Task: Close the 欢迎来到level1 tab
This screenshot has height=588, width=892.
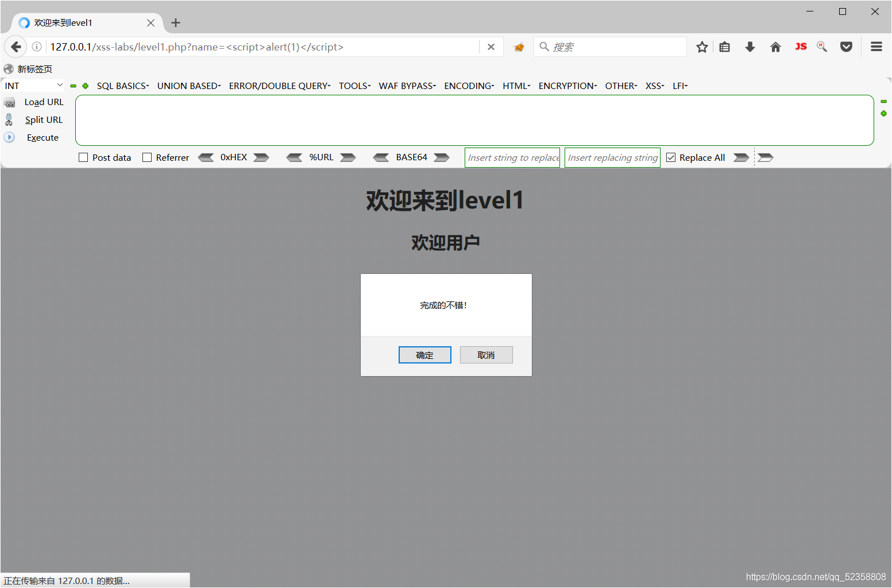Action: (150, 23)
